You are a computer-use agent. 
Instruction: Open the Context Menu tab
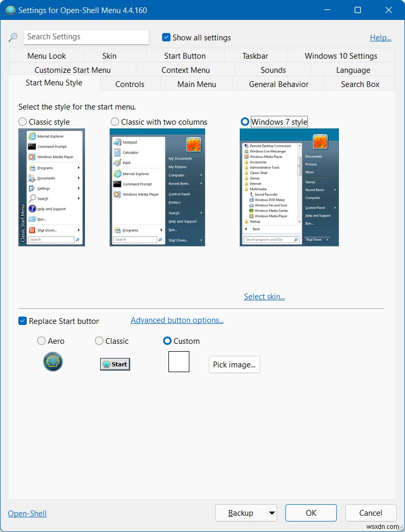186,70
